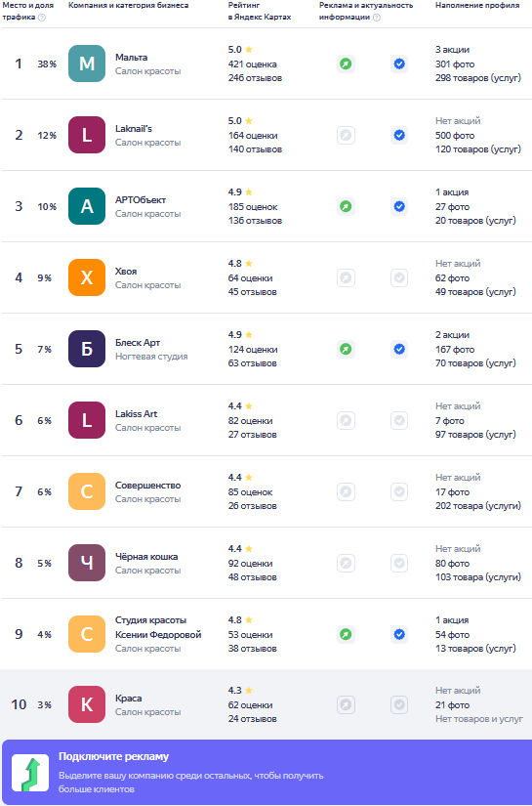The width and height of the screenshot is (532, 806).
Task: Click the red Краса avatar with letter К
Action: [87, 704]
